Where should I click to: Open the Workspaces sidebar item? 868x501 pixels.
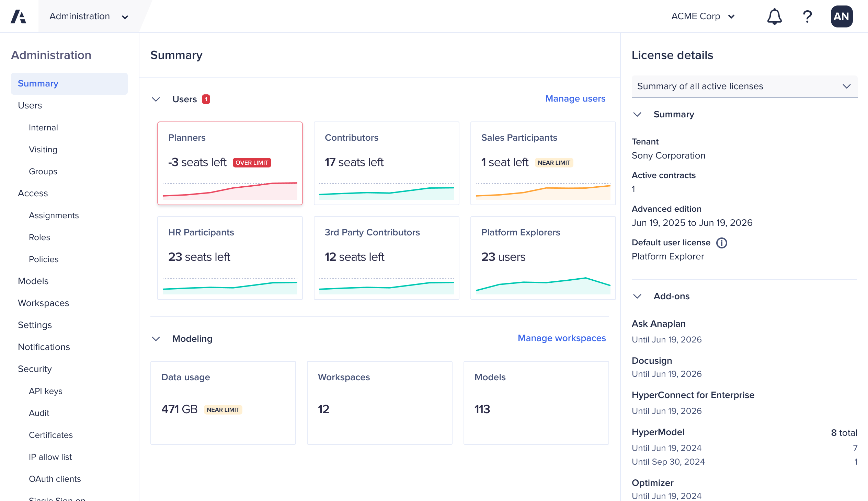tap(43, 303)
